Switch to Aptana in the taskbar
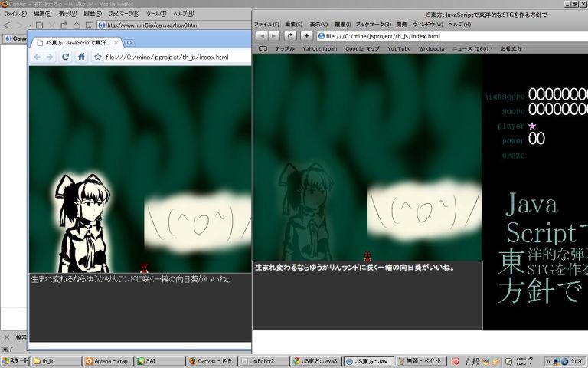The width and height of the screenshot is (588, 368). pos(109,361)
